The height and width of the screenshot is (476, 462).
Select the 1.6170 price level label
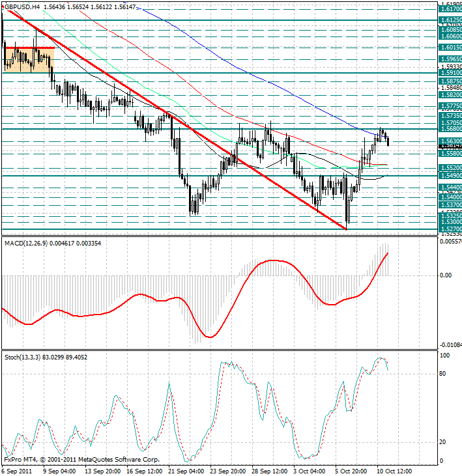click(x=450, y=9)
